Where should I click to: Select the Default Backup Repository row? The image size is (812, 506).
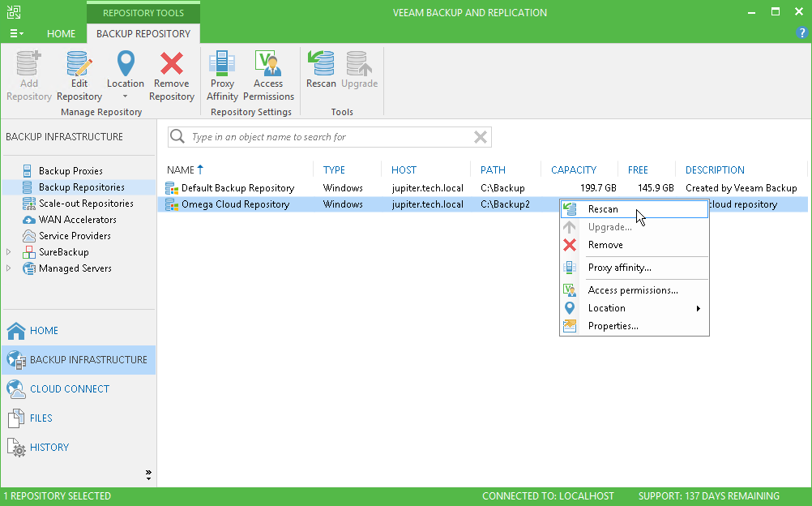point(483,187)
